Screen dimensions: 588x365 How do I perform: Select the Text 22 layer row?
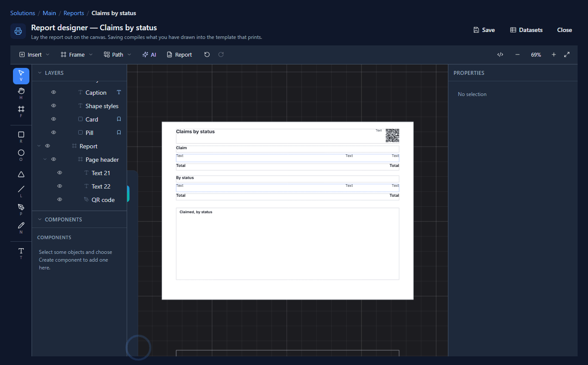79,186
